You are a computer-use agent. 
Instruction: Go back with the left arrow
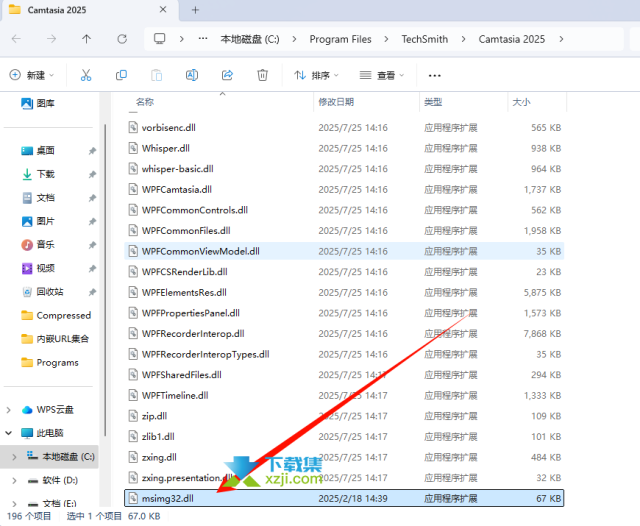[x=16, y=39]
